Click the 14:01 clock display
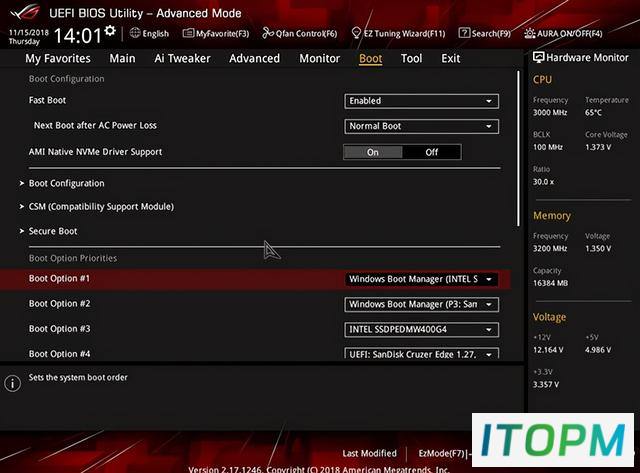Screen dimensions: 640x473 click(78, 36)
